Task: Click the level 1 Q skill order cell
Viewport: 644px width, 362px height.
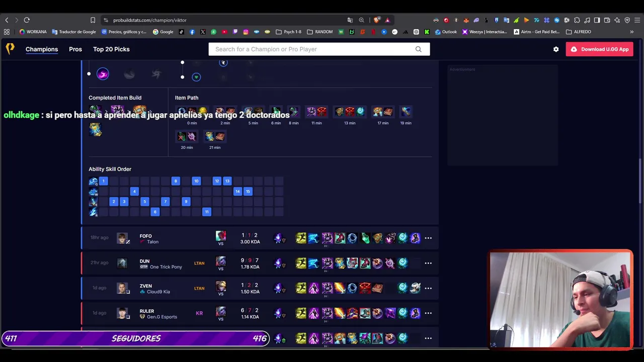Action: pyautogui.click(x=103, y=181)
